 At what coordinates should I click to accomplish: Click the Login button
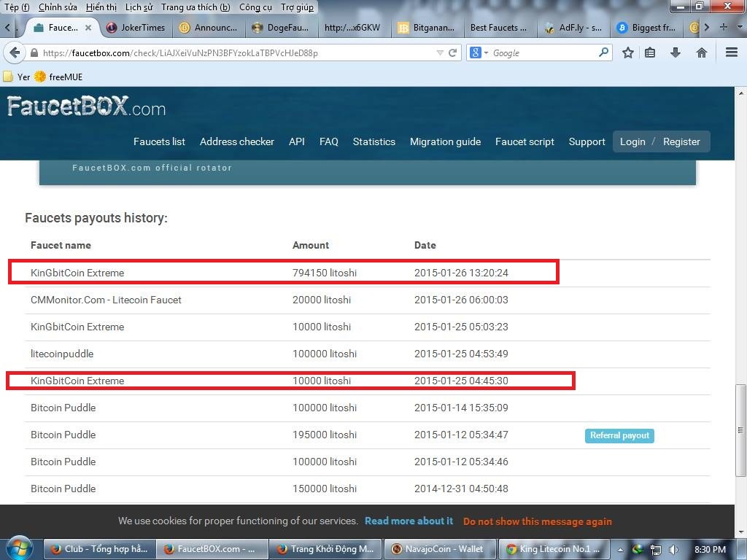(632, 141)
